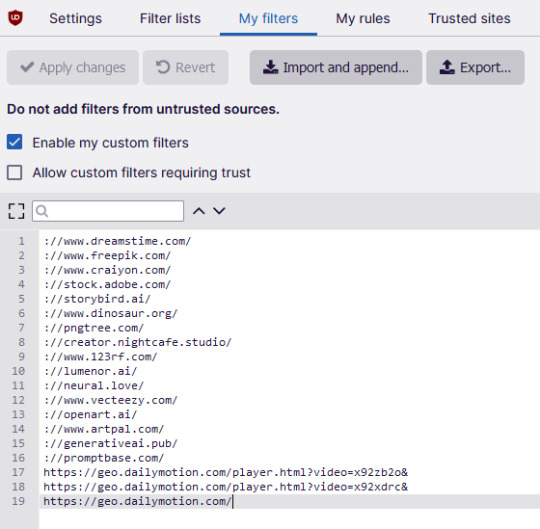This screenshot has height=529, width=540.
Task: Select line ://creator.nightcafe.studio/
Action: [137, 342]
